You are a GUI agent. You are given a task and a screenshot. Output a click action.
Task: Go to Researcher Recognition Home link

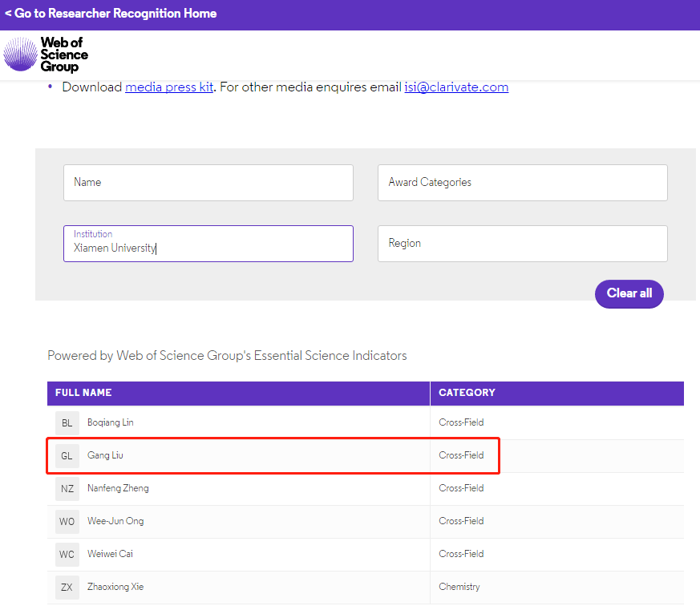pos(111,14)
